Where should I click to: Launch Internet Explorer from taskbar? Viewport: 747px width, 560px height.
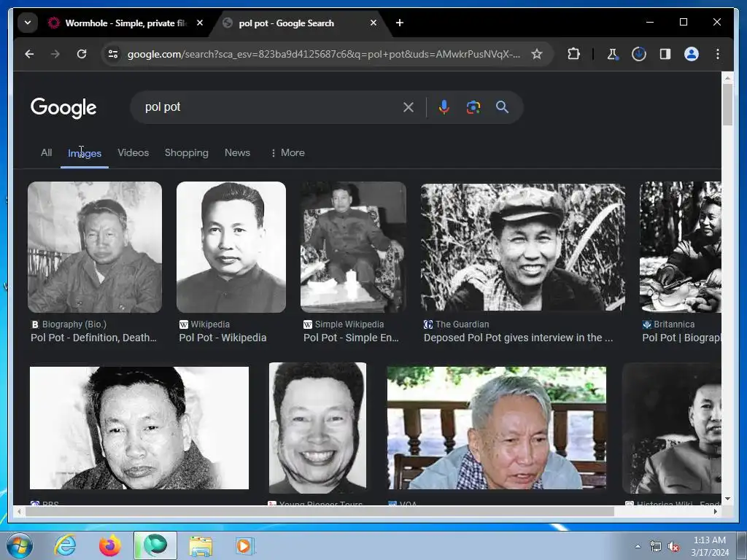65,545
